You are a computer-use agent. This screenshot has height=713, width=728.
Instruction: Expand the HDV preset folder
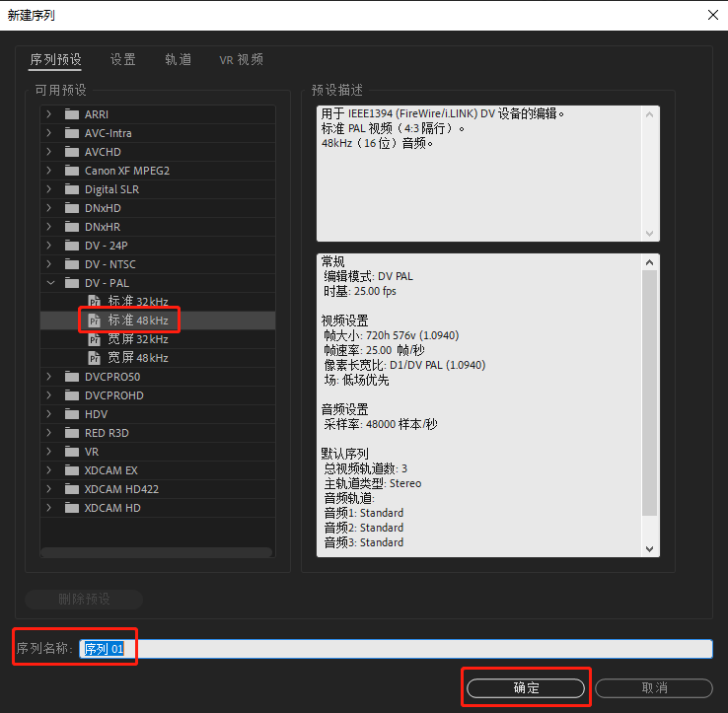[x=48, y=414]
